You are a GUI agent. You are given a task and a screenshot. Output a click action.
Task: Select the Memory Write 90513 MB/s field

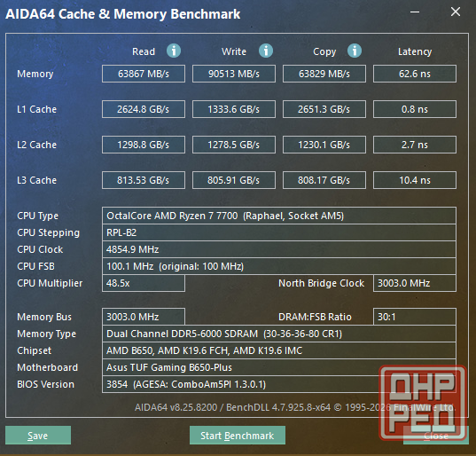pos(234,74)
